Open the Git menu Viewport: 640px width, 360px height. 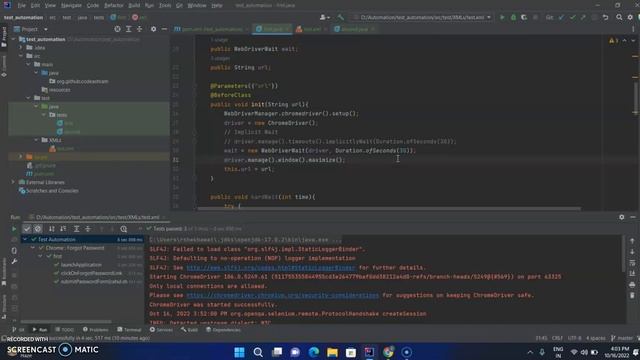(x=179, y=6)
